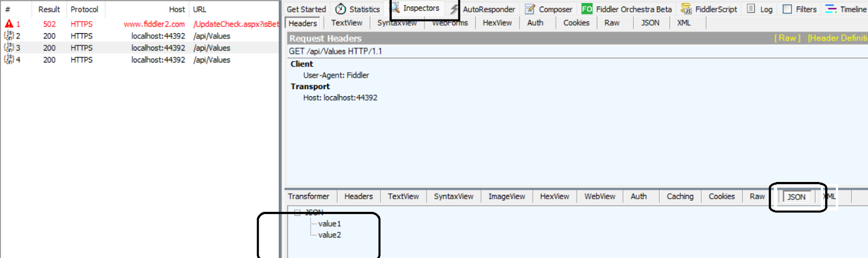Select the request HexView inspector tab
Viewport: 868px width, 258px height.
pos(497,23)
